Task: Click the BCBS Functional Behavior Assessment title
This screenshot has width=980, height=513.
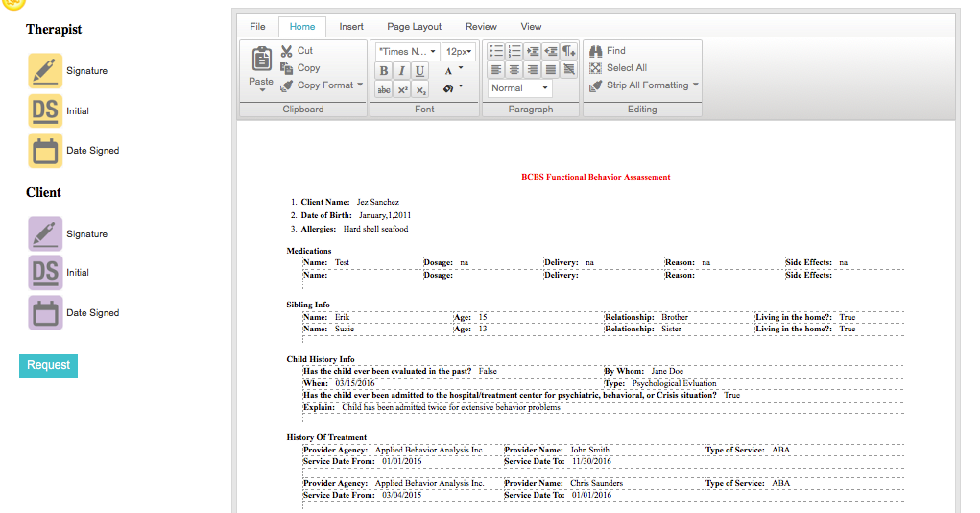Action: tap(596, 177)
